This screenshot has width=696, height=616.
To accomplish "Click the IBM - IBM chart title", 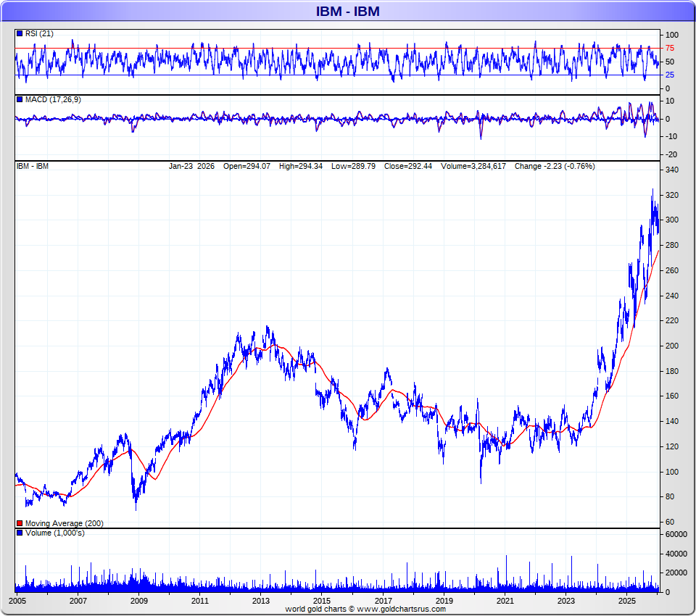I will coord(347,11).
